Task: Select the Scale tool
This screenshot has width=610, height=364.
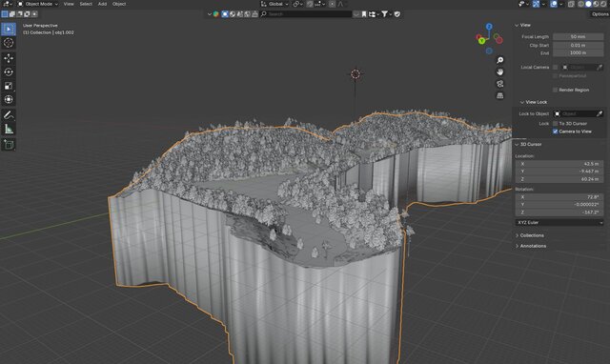Action: click(x=9, y=86)
